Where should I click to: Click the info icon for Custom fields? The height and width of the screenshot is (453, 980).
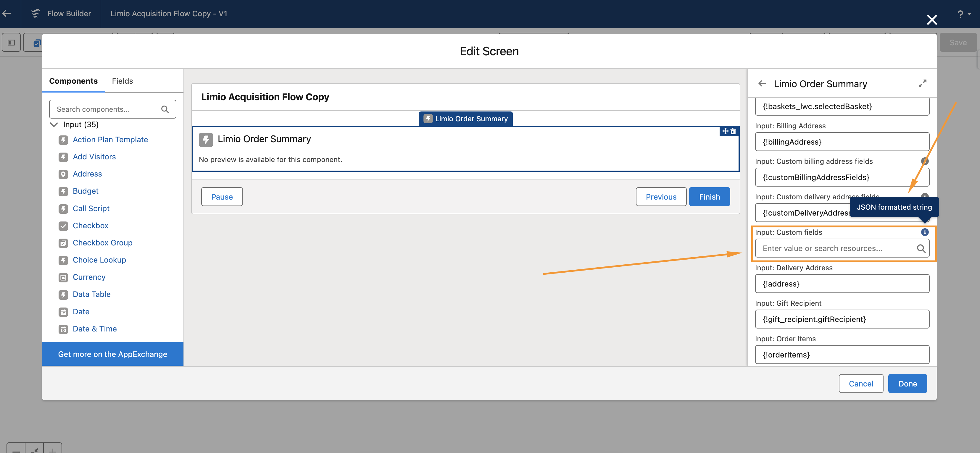(924, 232)
